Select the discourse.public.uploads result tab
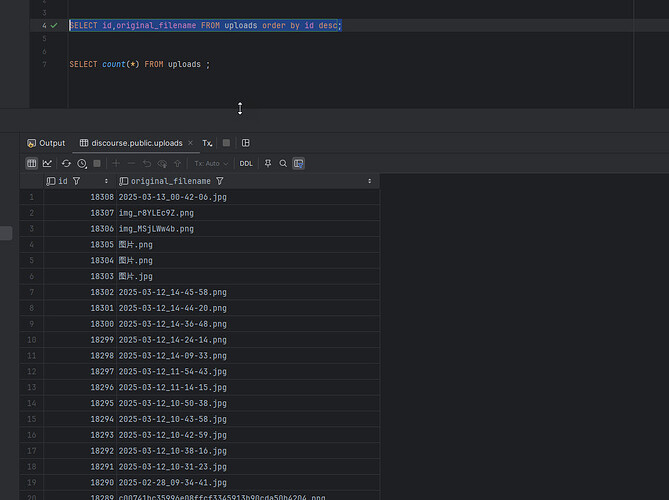Image resolution: width=669 pixels, height=500 pixels. (132, 143)
